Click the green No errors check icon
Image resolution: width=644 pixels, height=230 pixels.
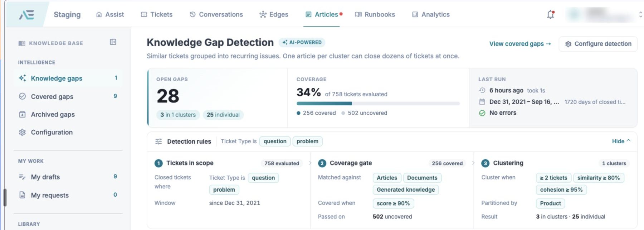(482, 113)
